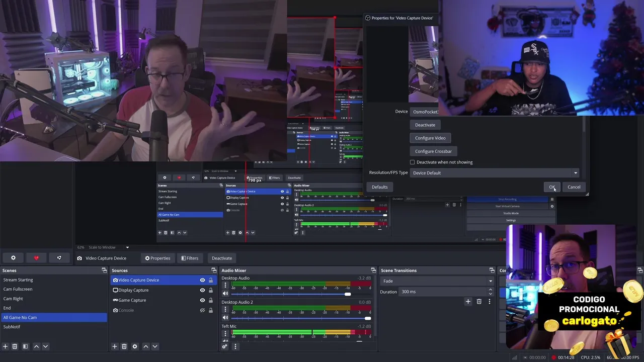Click Configure Crossbar in Properties dialog
Screen dimensions: 644x362
click(433, 151)
